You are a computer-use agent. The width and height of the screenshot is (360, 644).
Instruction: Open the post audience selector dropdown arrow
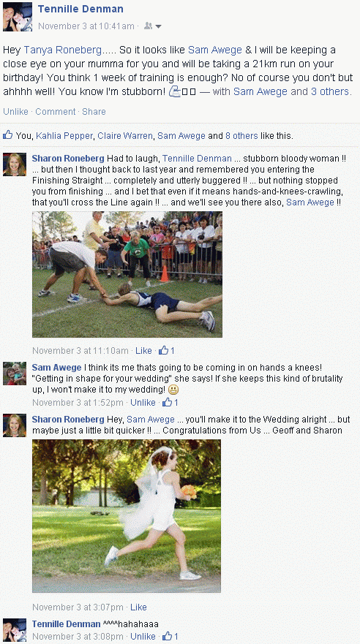pyautogui.click(x=159, y=27)
